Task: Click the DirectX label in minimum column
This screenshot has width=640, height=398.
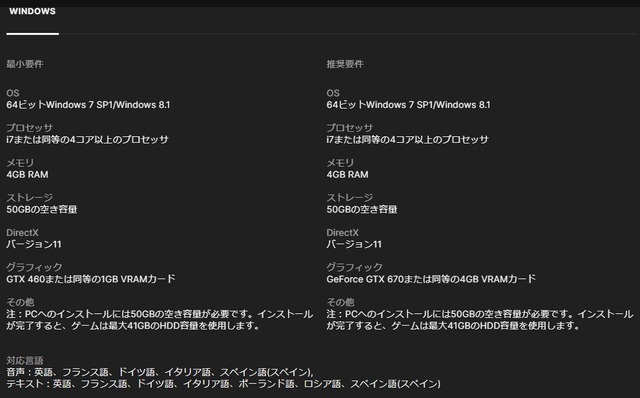Action: point(22,233)
